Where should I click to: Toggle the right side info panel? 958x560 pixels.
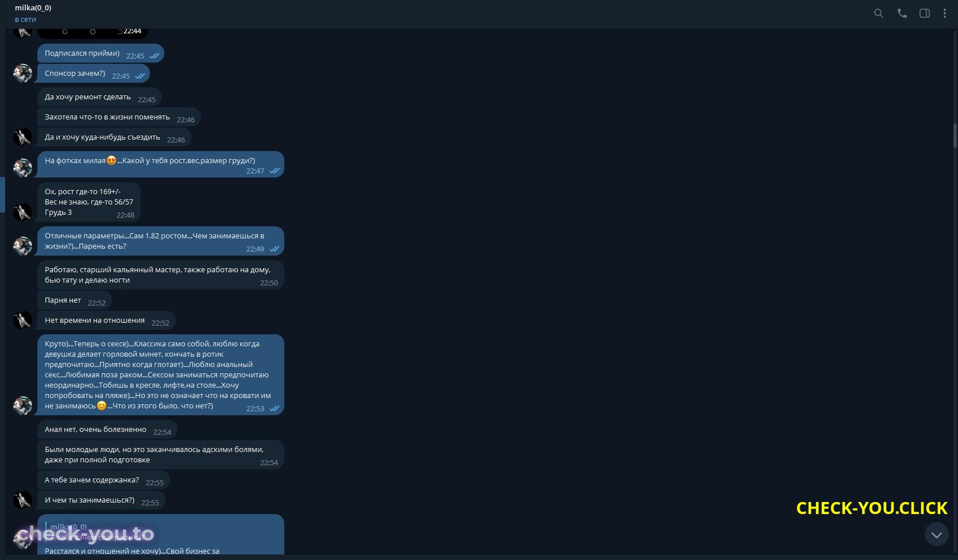point(925,13)
